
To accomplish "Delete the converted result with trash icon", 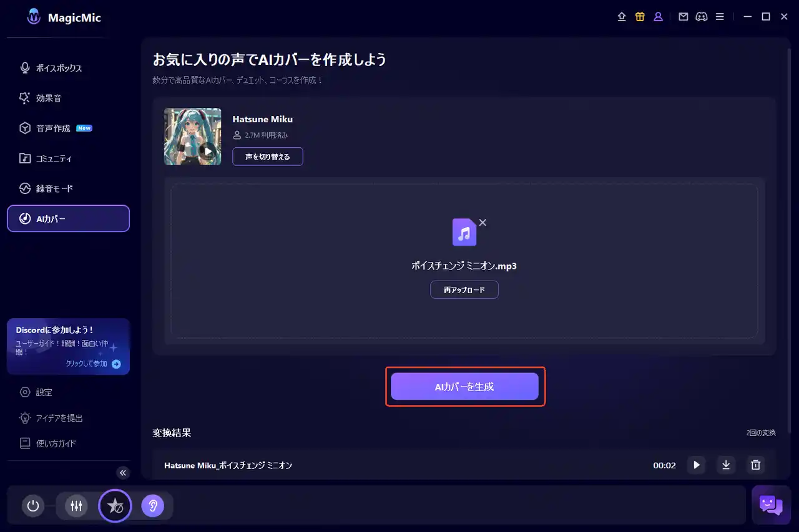I will pos(755,465).
